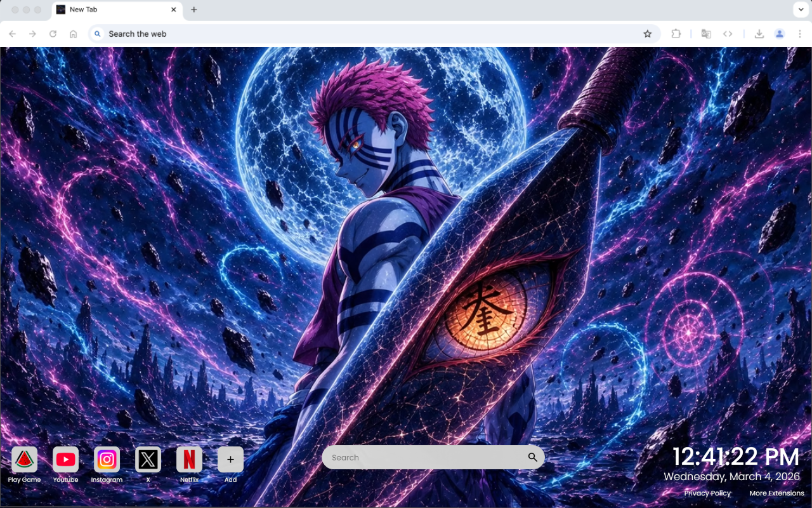
Task: Open a new tab with the plus button
Action: (194, 10)
